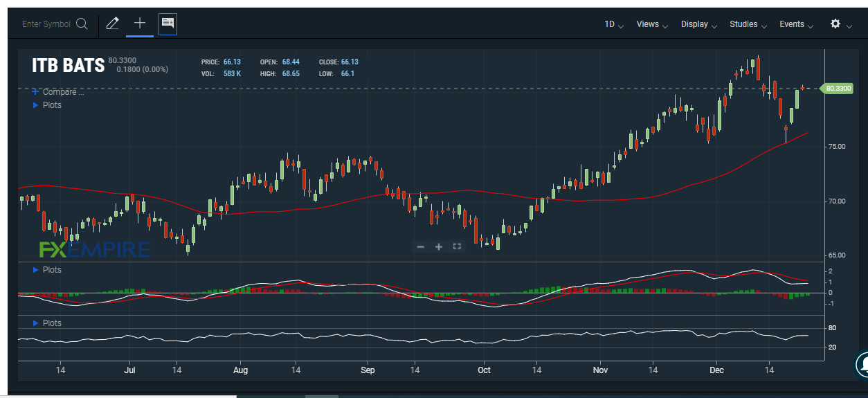Click the Nov date axis label
Image resolution: width=868 pixels, height=398 pixels.
600,370
